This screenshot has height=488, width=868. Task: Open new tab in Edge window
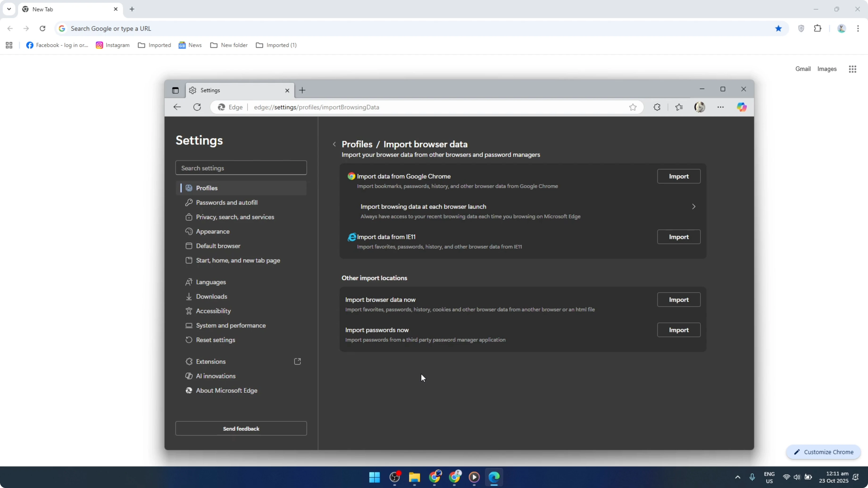pyautogui.click(x=302, y=90)
